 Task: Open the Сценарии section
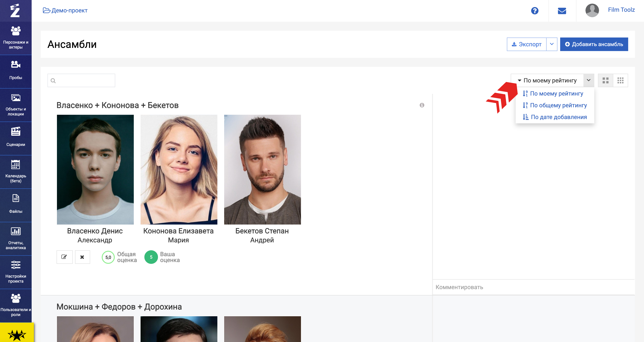16,138
